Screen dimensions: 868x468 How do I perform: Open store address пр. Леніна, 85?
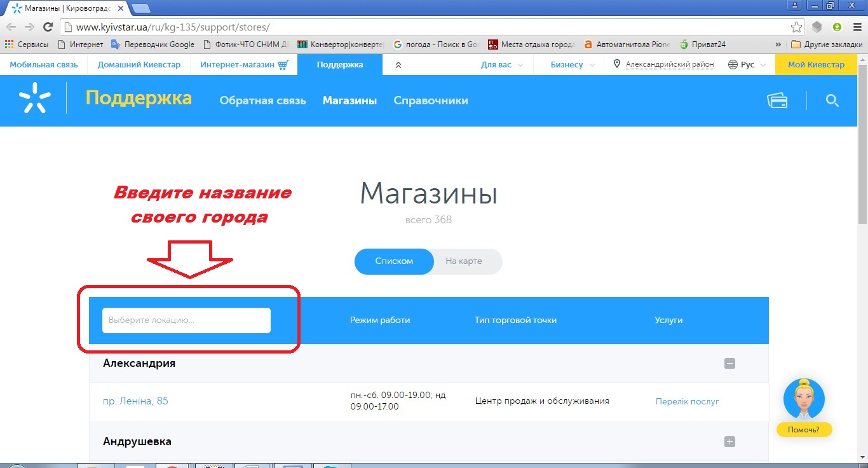click(135, 401)
